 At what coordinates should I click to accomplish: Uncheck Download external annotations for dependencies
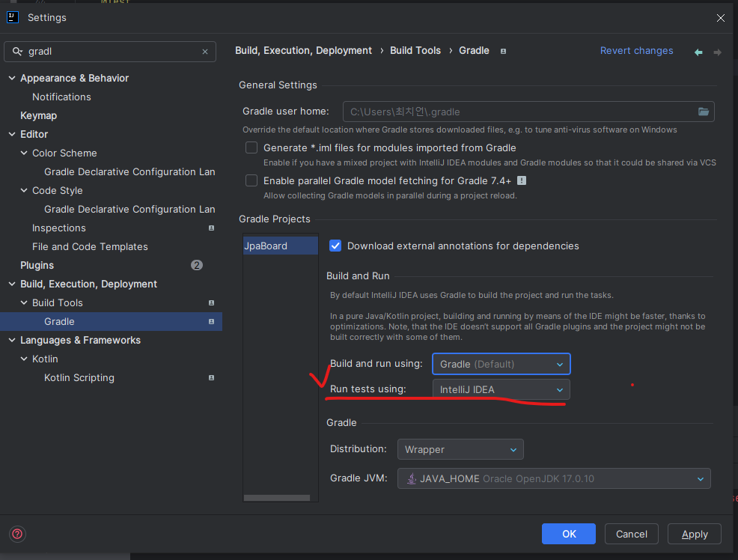pos(335,246)
